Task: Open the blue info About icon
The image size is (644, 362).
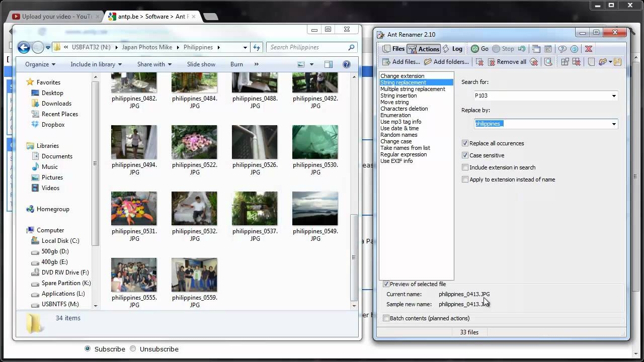Action: coord(574,49)
